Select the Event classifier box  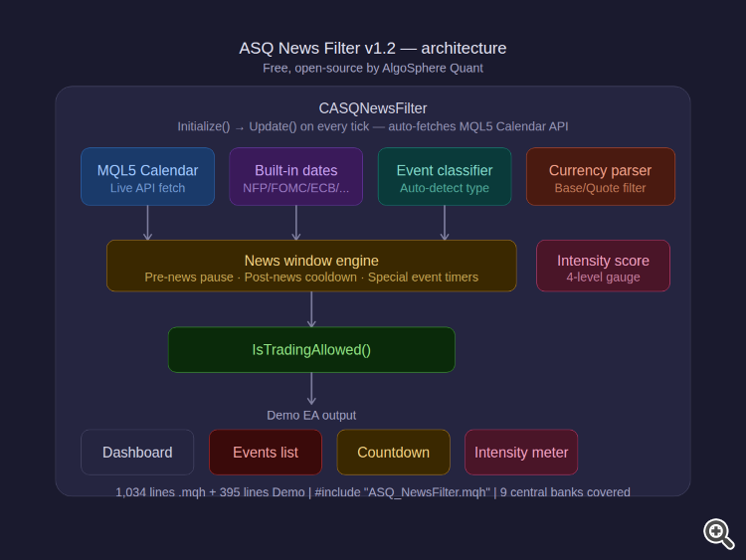click(x=445, y=176)
